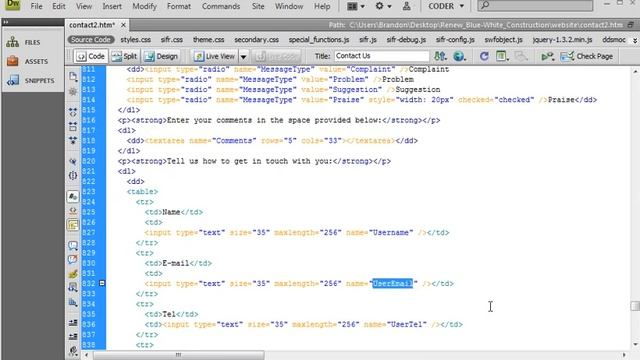Click the Wrap Tag icon
The height and width of the screenshot is (360, 640).
tap(73, 274)
